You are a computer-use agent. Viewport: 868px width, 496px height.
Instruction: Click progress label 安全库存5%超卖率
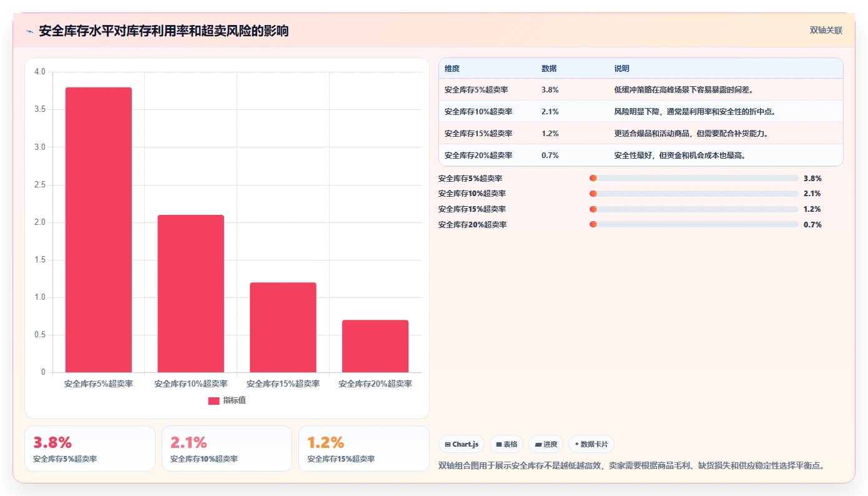[x=470, y=178]
